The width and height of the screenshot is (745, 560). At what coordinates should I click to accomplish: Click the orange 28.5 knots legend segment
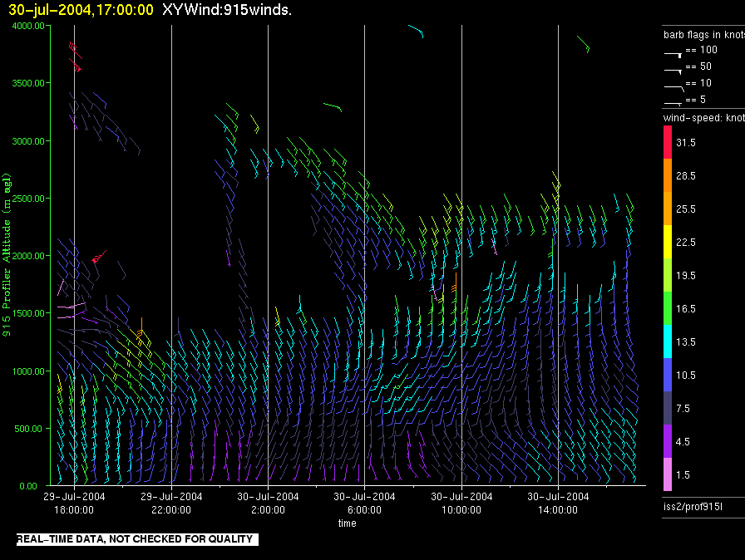668,175
